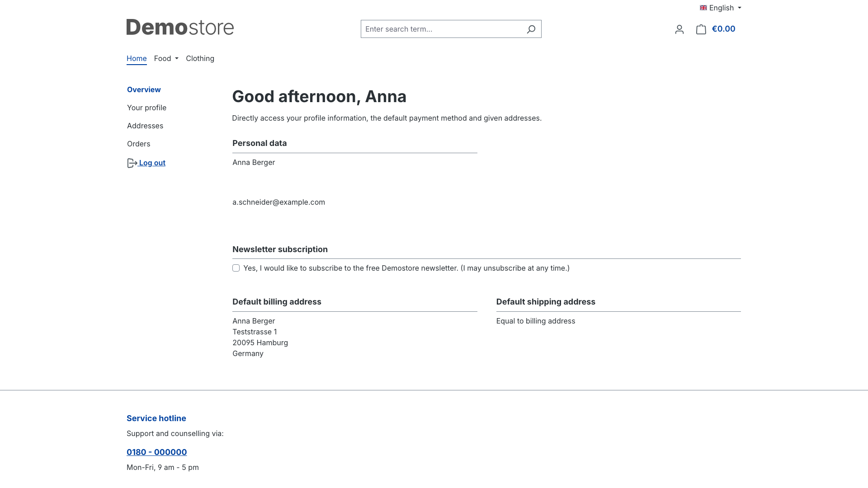
Task: Click the search magnifier icon
Action: (x=531, y=29)
